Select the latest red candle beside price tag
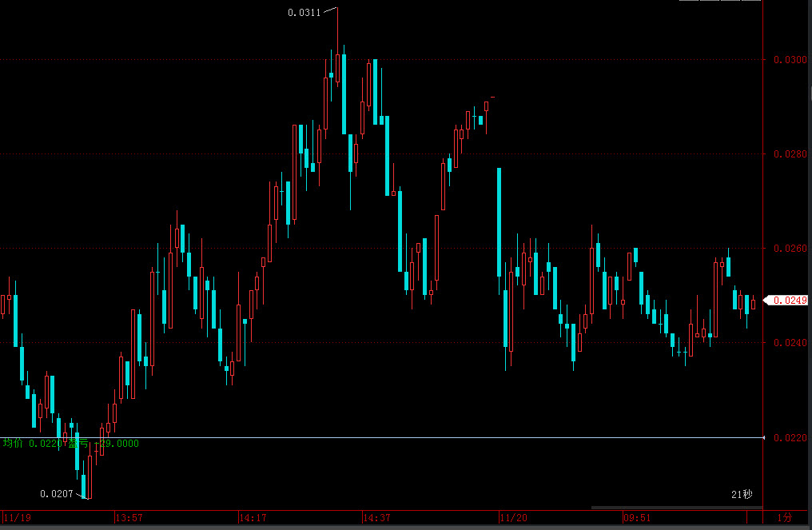 click(753, 303)
